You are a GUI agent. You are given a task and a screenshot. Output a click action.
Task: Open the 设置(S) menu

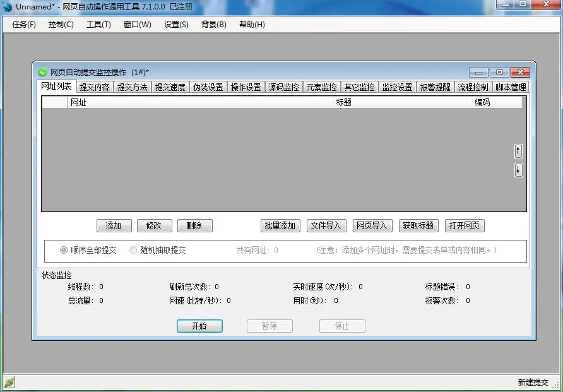(x=176, y=25)
